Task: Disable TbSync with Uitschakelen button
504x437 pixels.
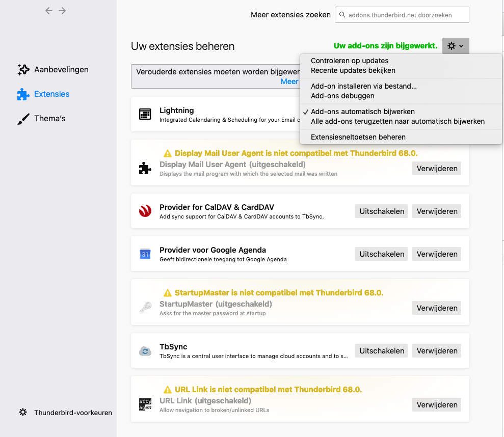Action: pyautogui.click(x=381, y=350)
